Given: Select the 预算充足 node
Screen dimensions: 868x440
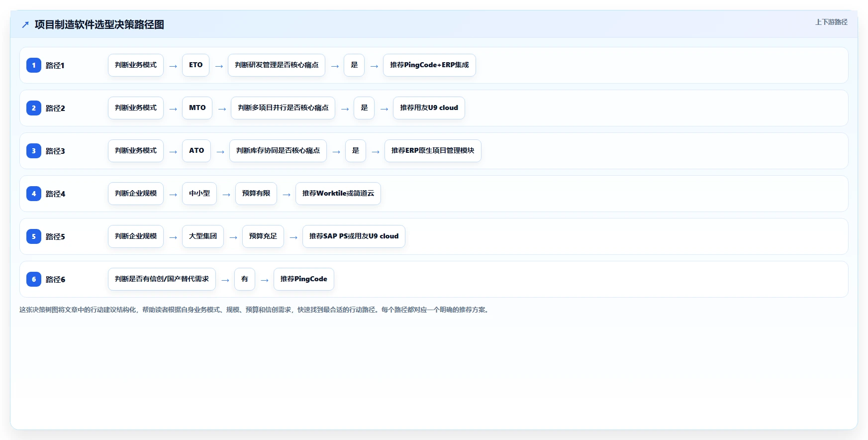Looking at the screenshot, I should [x=263, y=236].
